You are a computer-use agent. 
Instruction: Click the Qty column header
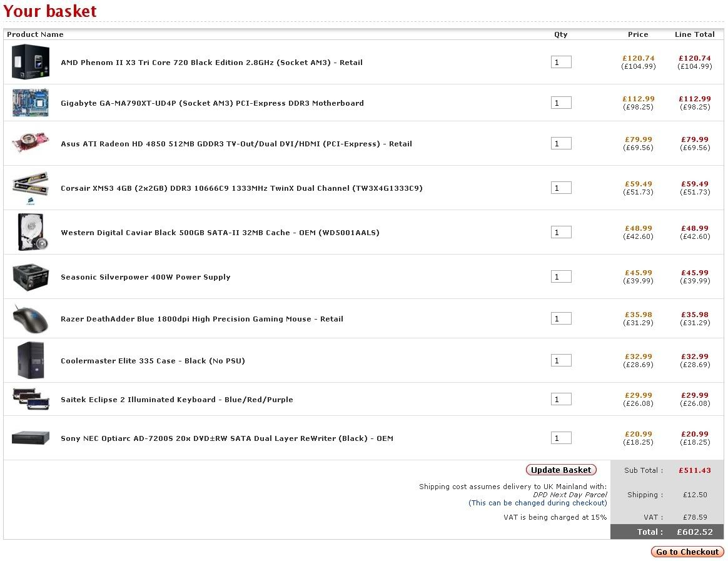pyautogui.click(x=561, y=34)
